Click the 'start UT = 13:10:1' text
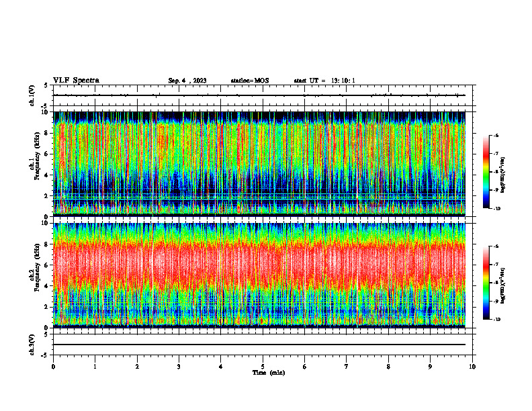The height and width of the screenshot is (411, 532). pos(324,81)
